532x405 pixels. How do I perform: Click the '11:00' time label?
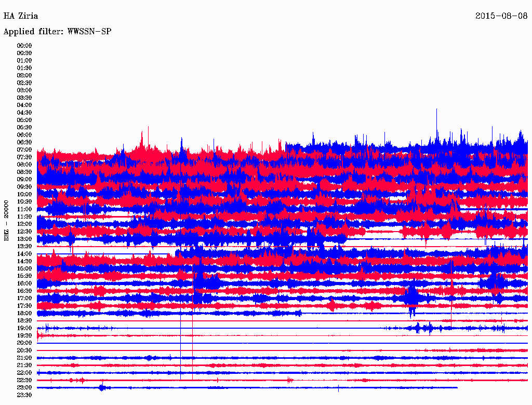point(24,209)
